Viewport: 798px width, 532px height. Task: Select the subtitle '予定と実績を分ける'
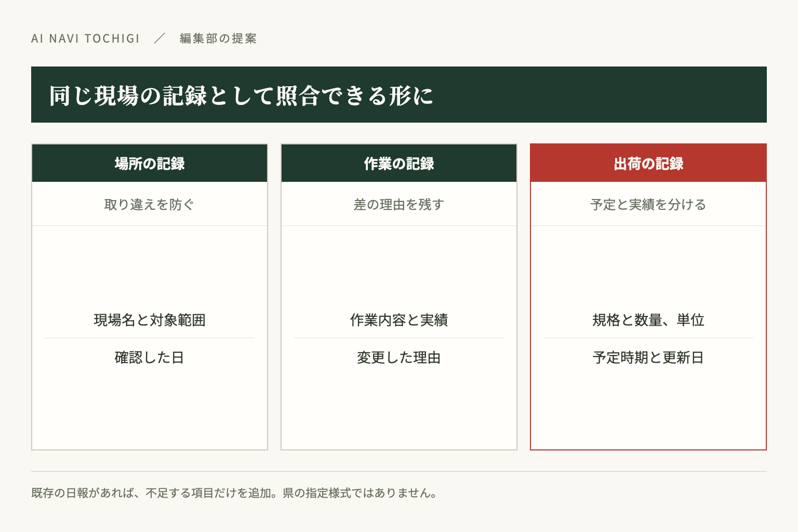tap(648, 204)
